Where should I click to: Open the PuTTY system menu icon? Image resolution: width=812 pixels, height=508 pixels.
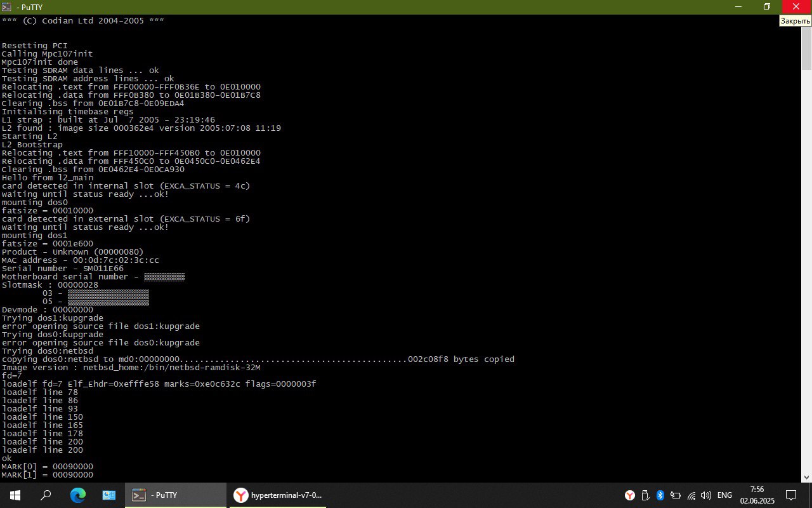point(7,6)
